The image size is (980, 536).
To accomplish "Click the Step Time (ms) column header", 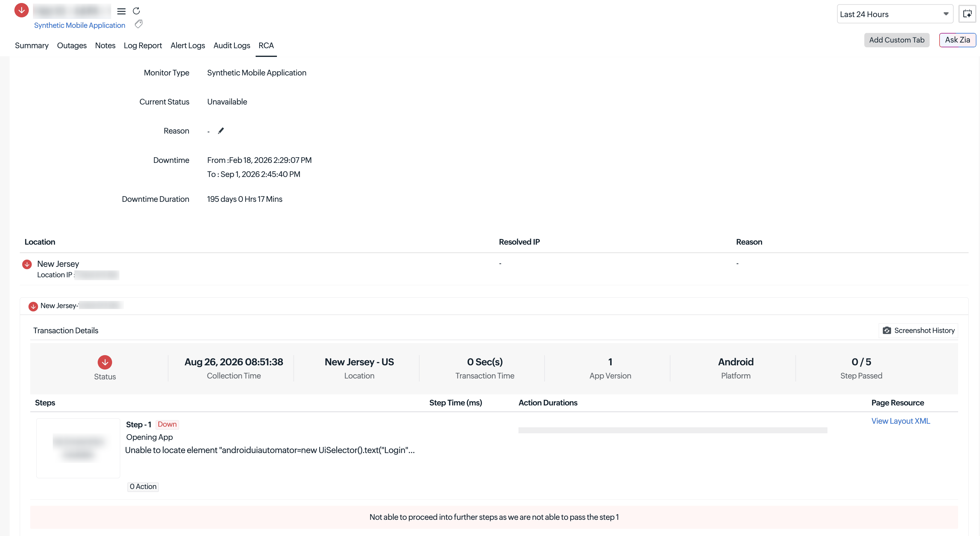I will (x=455, y=402).
